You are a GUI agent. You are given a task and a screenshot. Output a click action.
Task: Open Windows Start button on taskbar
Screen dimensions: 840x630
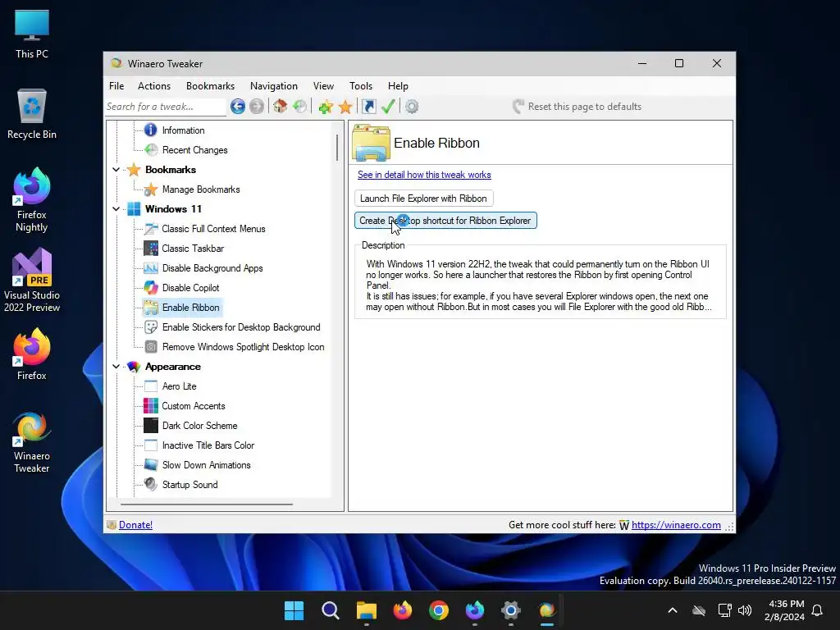294,610
